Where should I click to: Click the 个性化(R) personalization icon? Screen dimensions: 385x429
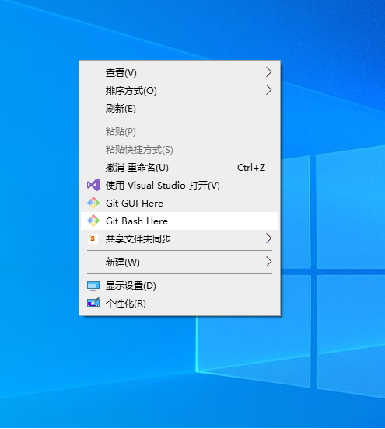coord(93,303)
